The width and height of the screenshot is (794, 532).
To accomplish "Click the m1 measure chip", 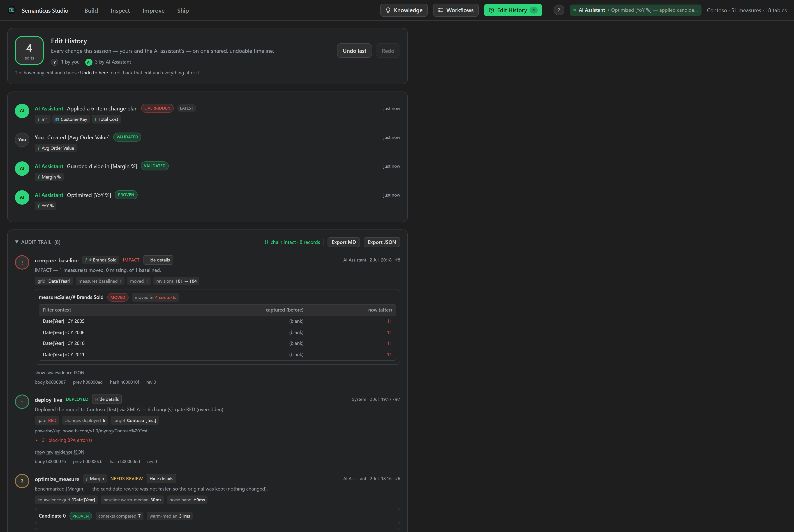I will [42, 119].
